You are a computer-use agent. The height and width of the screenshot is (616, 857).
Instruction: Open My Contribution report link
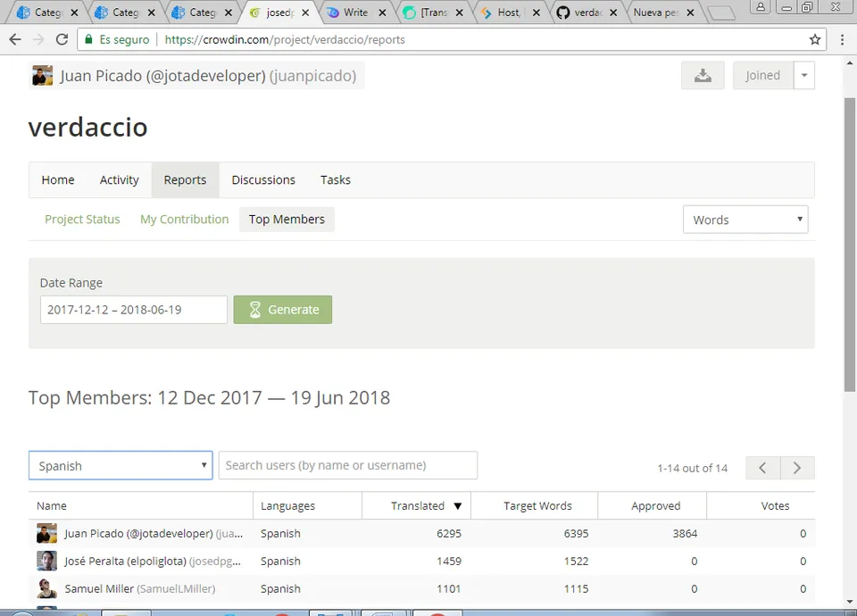pyautogui.click(x=184, y=220)
